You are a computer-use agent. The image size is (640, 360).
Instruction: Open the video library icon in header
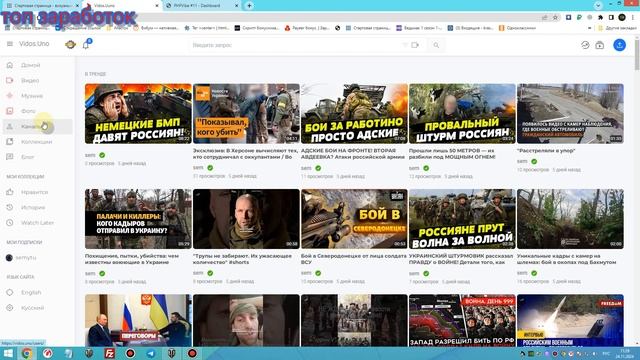(x=600, y=45)
